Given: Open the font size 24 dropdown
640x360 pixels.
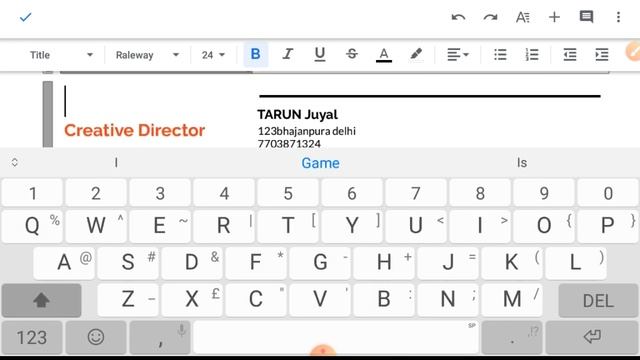Looking at the screenshot, I should 213,55.
